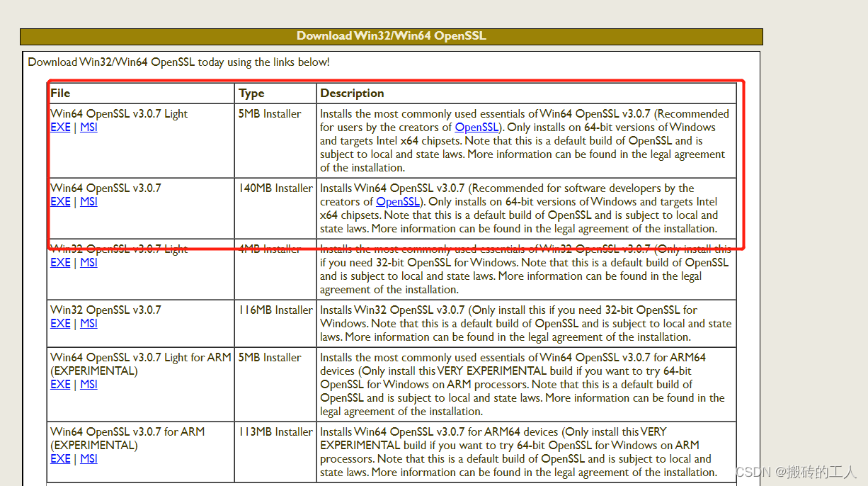Download MSI for Win64 OpenSSL v3.0.7 for ARM 113MB
Viewport: 868px width, 486px height.
[88, 459]
